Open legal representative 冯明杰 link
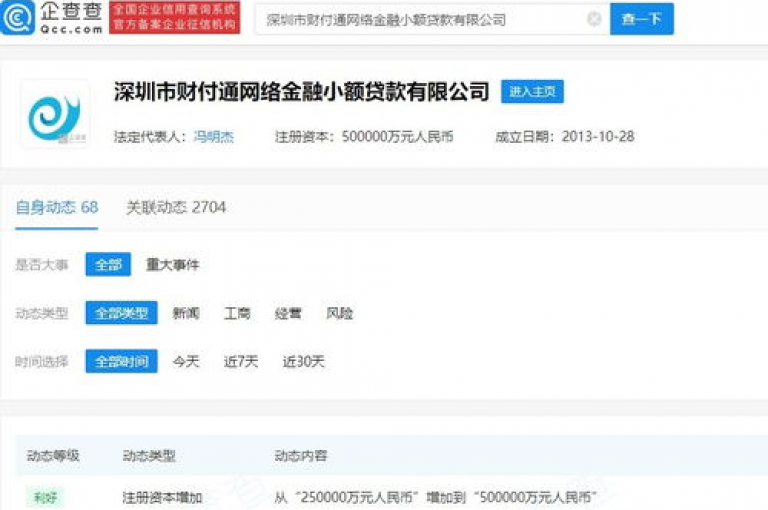768x510 pixels. 214,137
